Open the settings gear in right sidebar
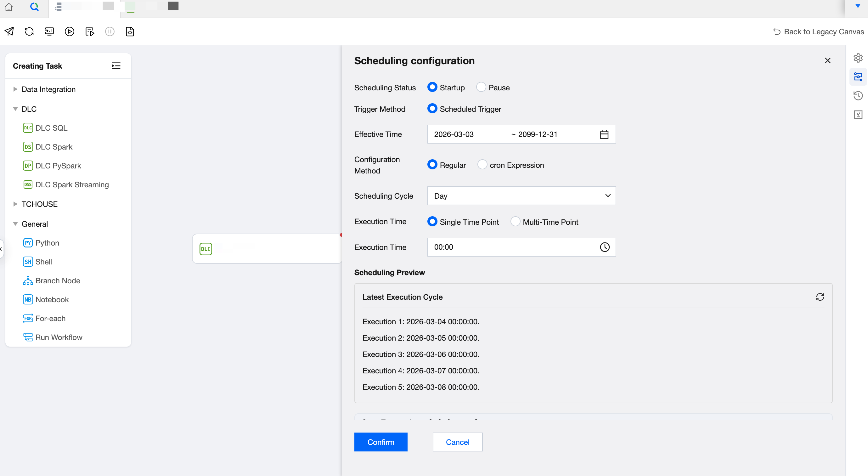This screenshot has height=476, width=868. coord(858,58)
